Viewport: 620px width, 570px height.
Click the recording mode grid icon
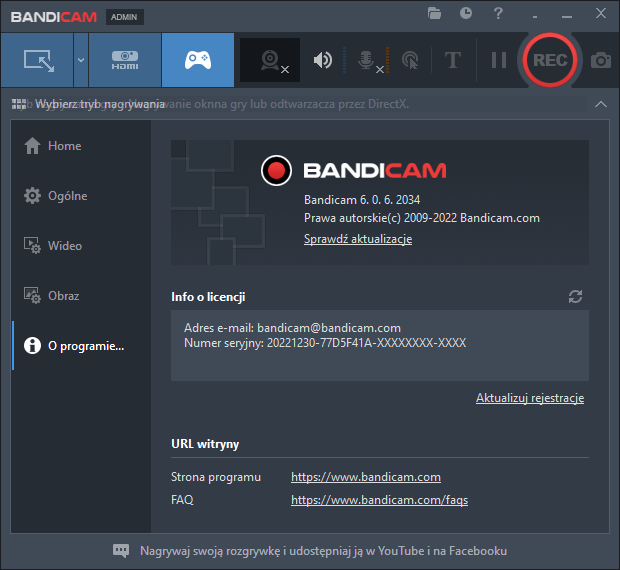(19, 104)
